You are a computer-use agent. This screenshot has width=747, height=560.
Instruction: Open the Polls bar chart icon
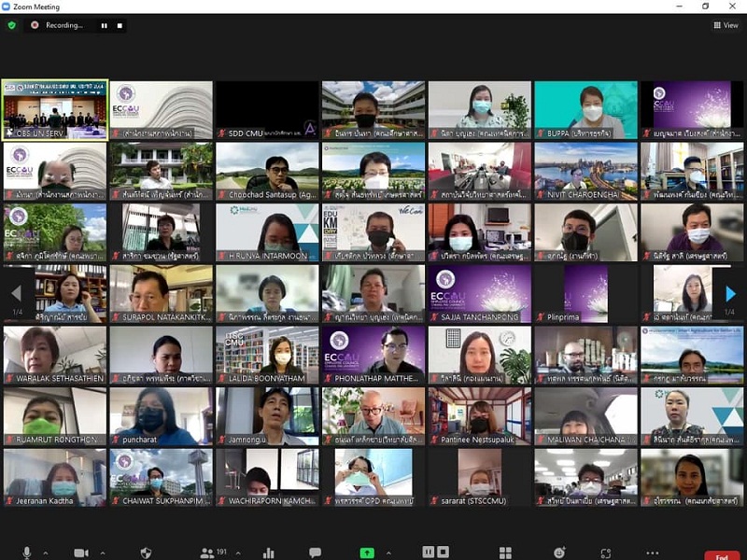pos(269,553)
